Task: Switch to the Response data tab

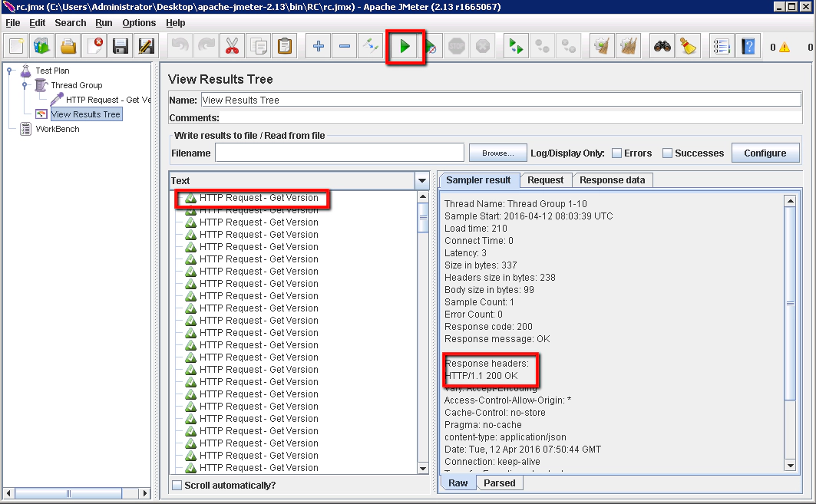Action: (612, 180)
